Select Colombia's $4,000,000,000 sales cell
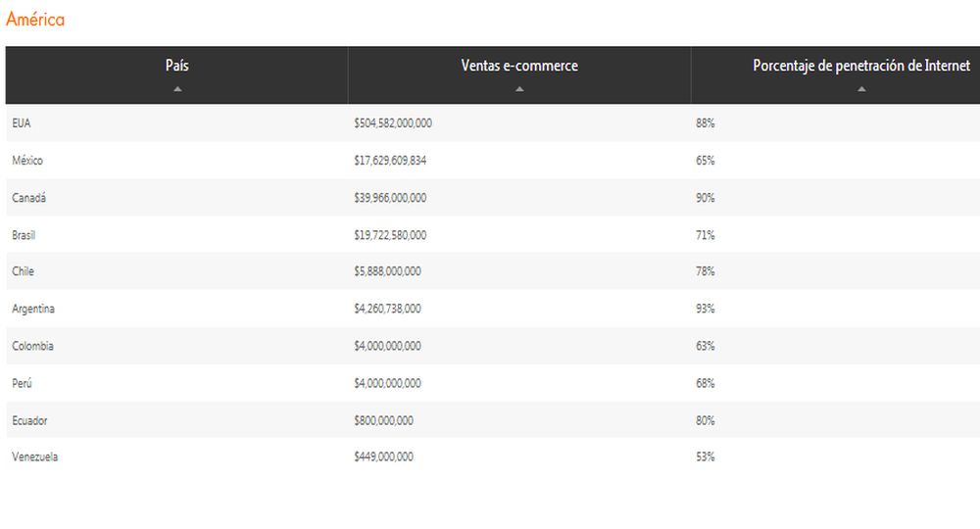Image resolution: width=980 pixels, height=529 pixels. click(387, 346)
